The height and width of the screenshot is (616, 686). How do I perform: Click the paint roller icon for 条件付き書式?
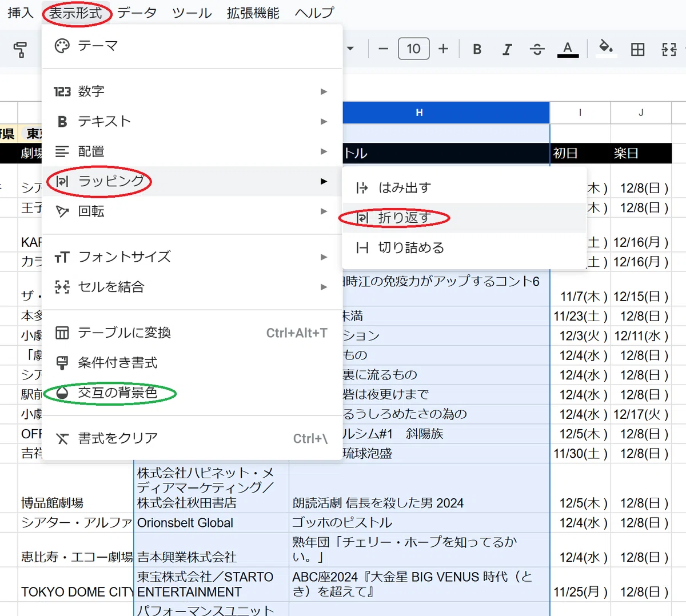(x=62, y=363)
